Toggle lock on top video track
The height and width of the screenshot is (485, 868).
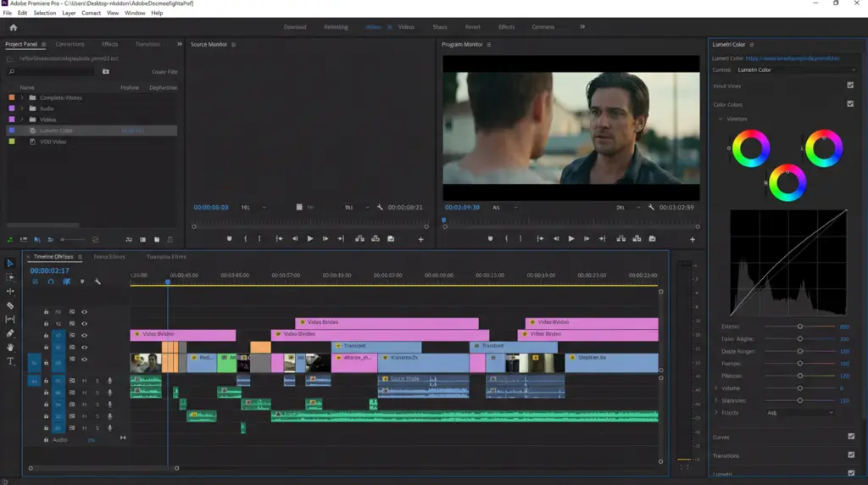click(46, 312)
